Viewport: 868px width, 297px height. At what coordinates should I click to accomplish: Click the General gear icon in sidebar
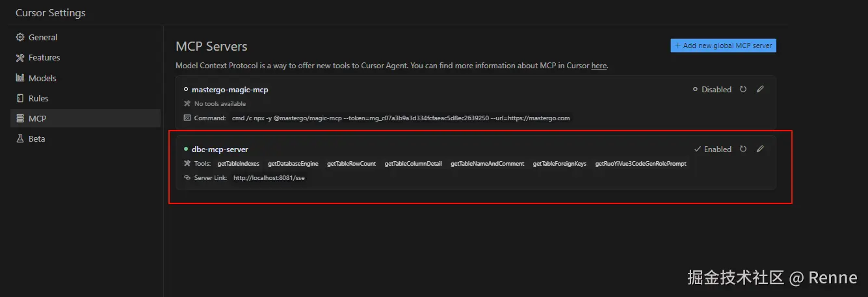coord(20,38)
